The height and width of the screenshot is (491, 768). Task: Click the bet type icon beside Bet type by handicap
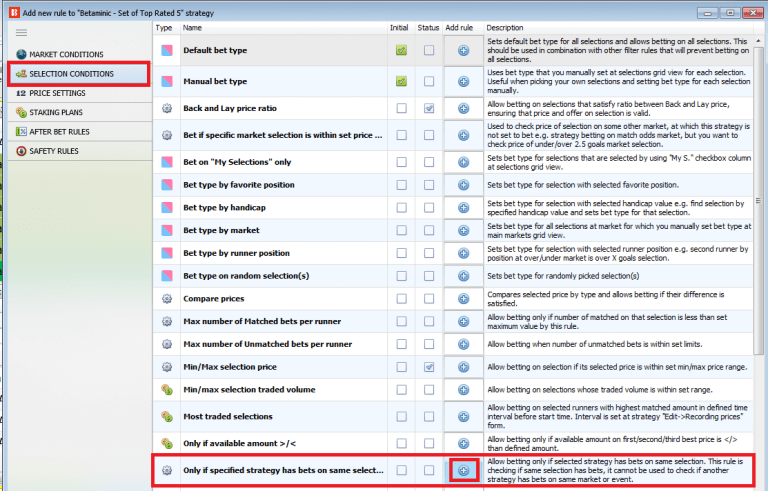(166, 206)
